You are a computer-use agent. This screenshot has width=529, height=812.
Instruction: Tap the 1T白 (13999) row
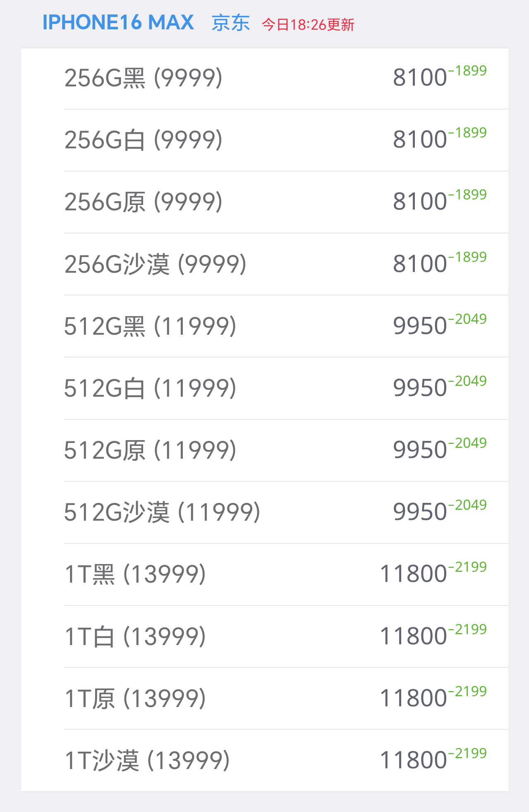click(x=135, y=636)
